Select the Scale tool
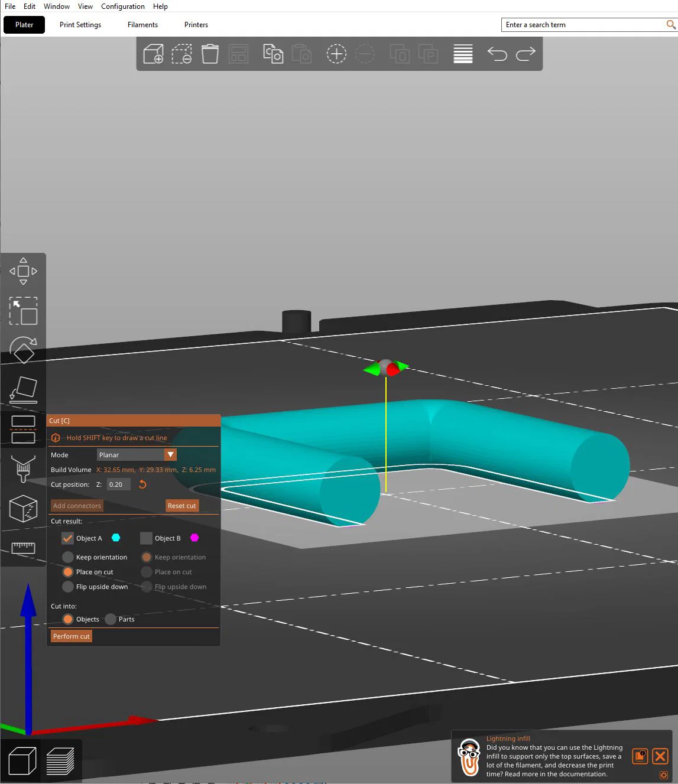This screenshot has width=678, height=784. [23, 311]
